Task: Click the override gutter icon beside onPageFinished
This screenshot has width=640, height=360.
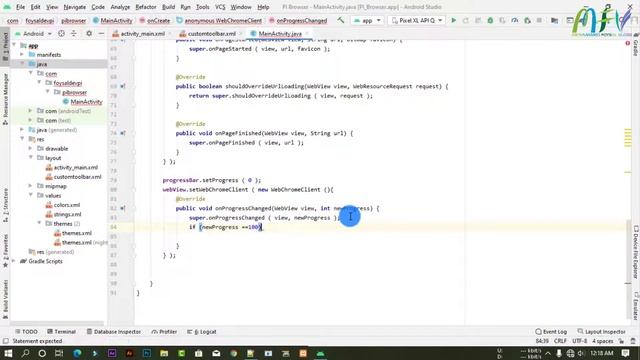Action: click(x=122, y=133)
